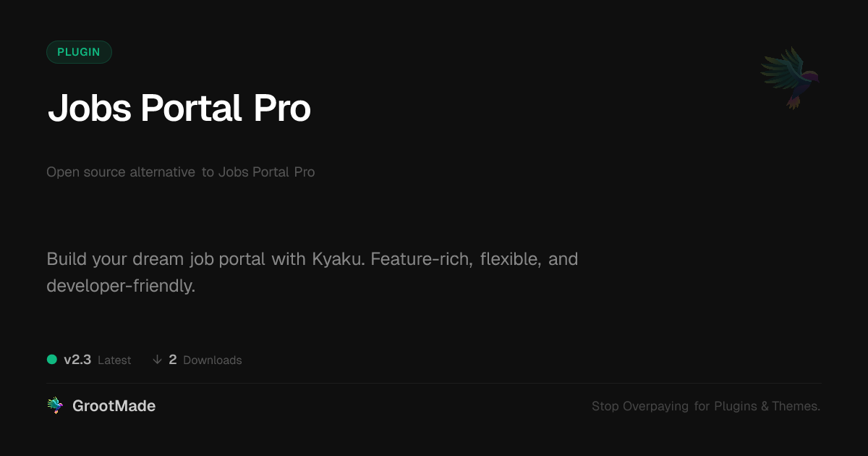868x456 pixels.
Task: Click the large colorful bird logo
Action: click(x=790, y=77)
